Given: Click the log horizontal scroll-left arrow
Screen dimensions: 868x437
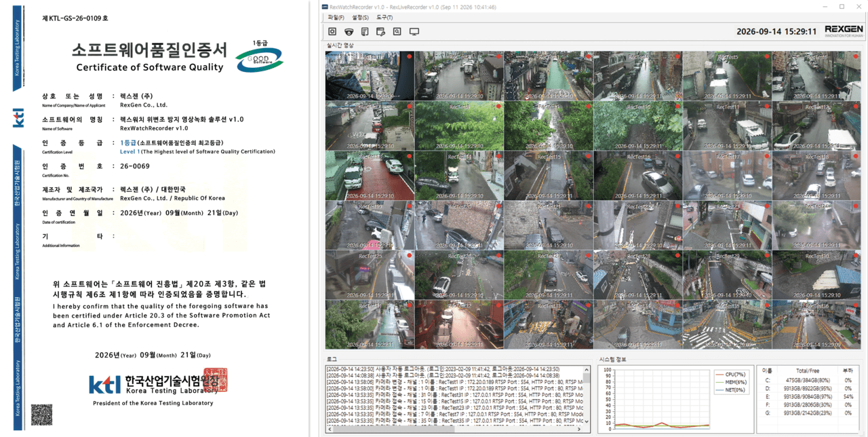Looking at the screenshot, I should point(330,430).
